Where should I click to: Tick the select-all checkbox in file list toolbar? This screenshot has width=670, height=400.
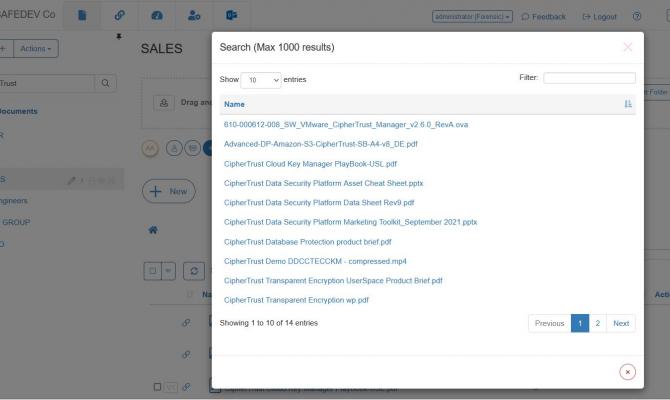pos(153,271)
